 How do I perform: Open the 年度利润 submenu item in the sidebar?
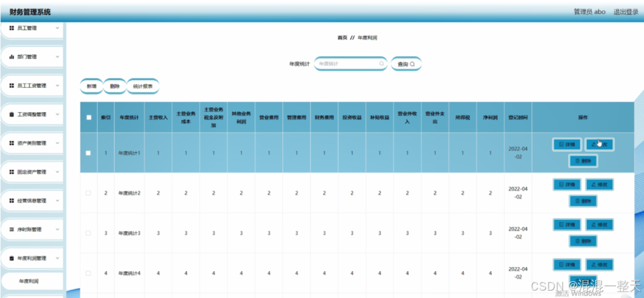(32, 281)
